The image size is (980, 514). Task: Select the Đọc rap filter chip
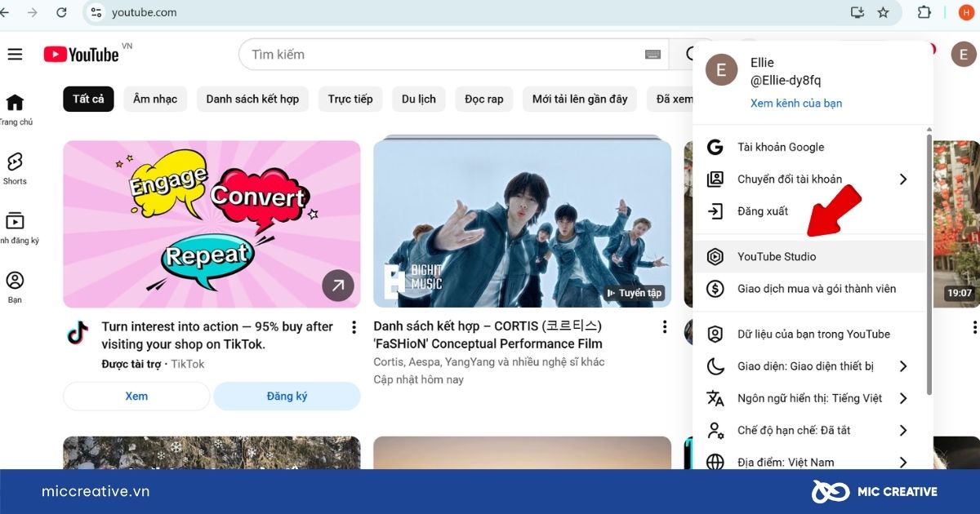pos(484,99)
